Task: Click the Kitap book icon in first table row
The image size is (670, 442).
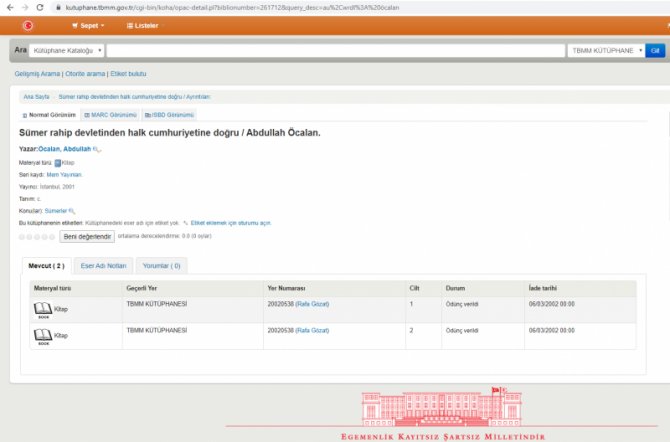Action: point(42,309)
